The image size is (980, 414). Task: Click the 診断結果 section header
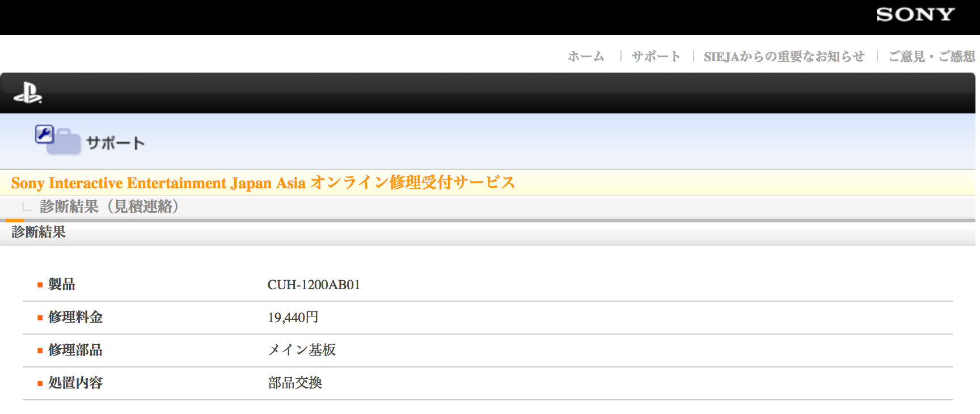coord(39,232)
